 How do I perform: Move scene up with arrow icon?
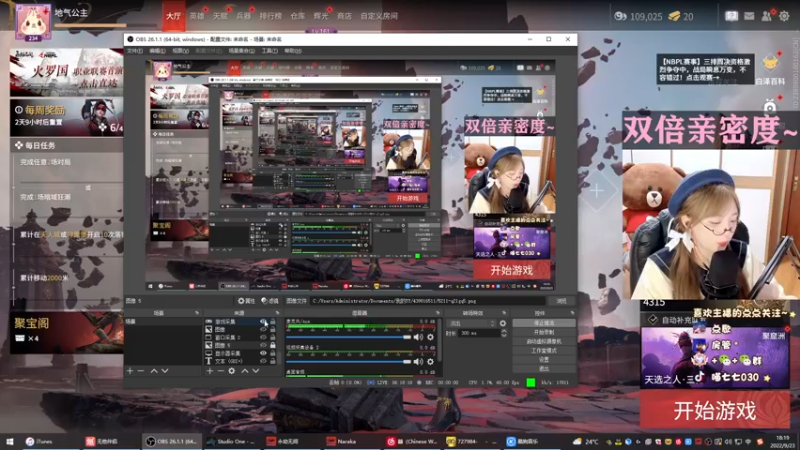point(154,371)
